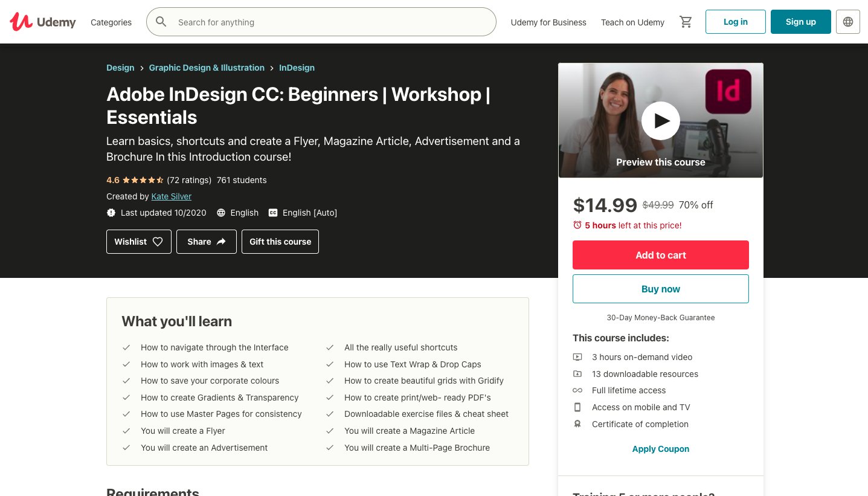
Task: Open instructor Kate Silver's profile
Action: click(x=172, y=196)
